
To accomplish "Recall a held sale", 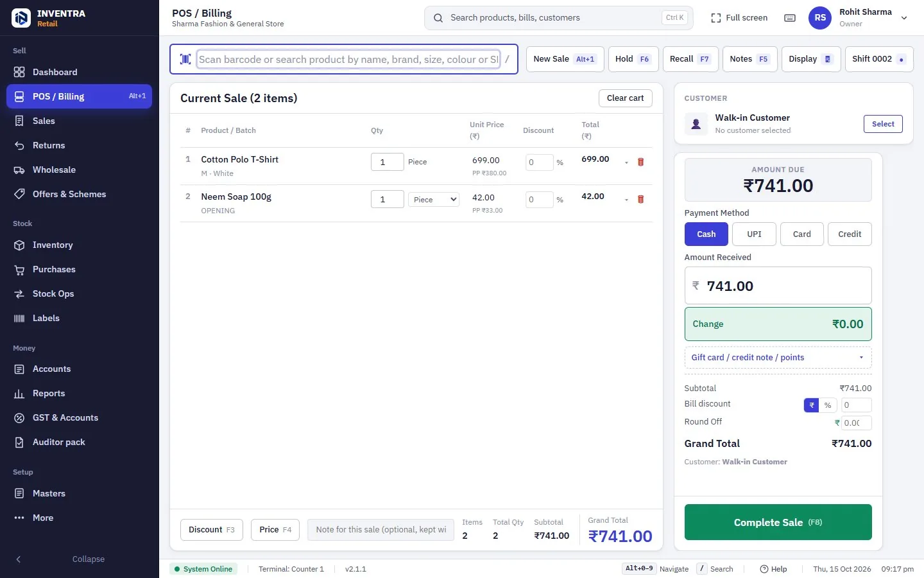I will (x=690, y=59).
